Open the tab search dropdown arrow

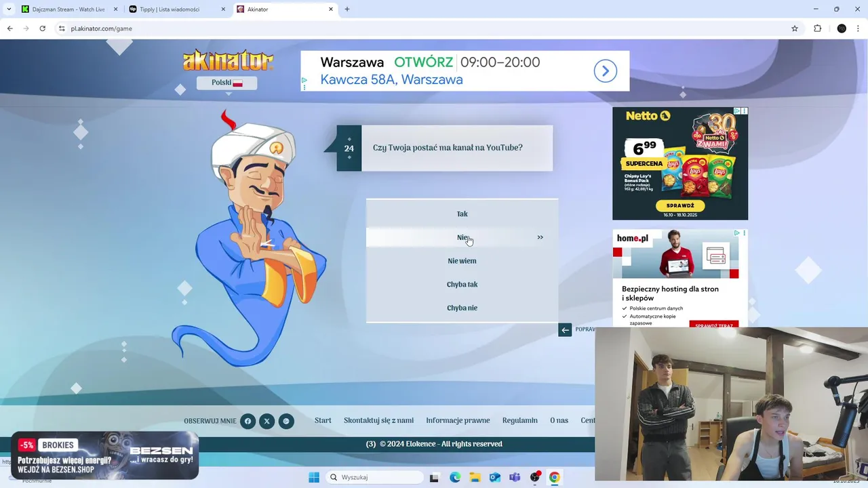click(x=8, y=9)
